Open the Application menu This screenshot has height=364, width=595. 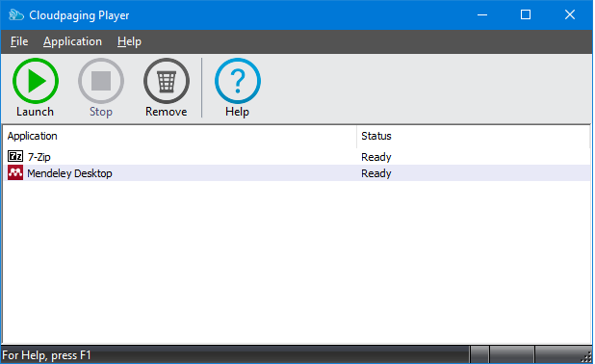(72, 41)
